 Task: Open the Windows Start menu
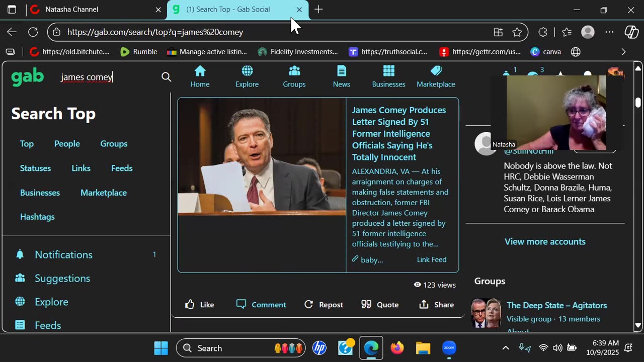pyautogui.click(x=161, y=348)
